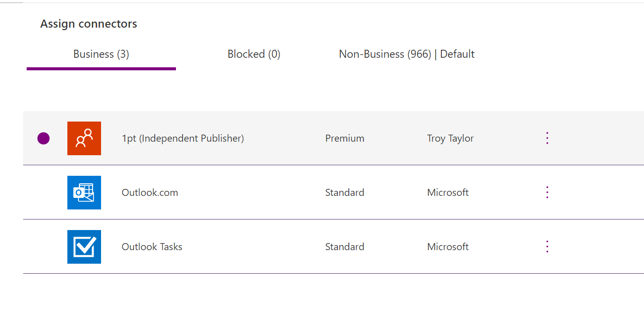The width and height of the screenshot is (644, 332).
Task: Click the Outlook.com connector icon
Action: pos(84,192)
